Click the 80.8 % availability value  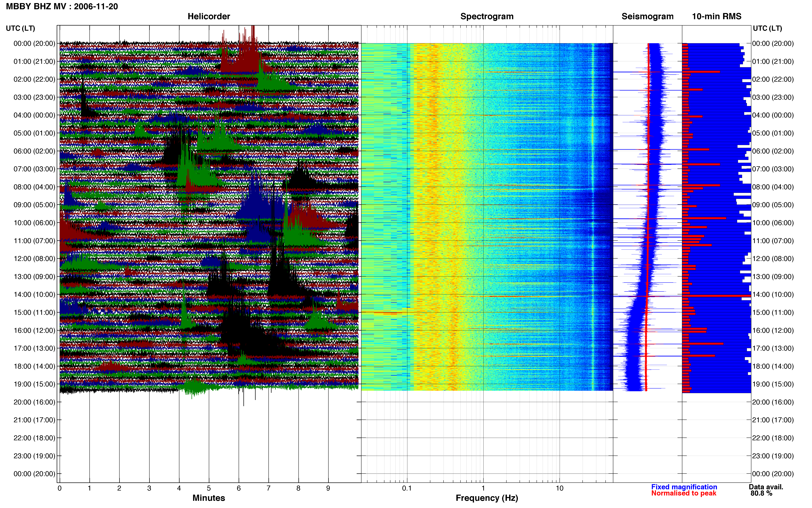pyautogui.click(x=761, y=493)
